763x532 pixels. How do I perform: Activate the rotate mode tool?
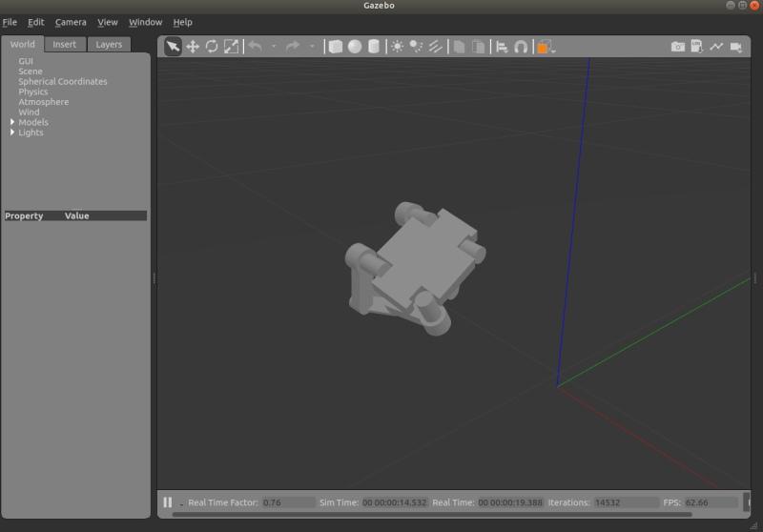pyautogui.click(x=212, y=47)
